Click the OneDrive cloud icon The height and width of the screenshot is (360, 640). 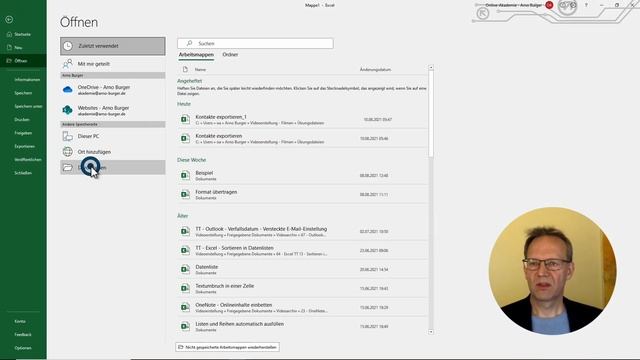67,90
